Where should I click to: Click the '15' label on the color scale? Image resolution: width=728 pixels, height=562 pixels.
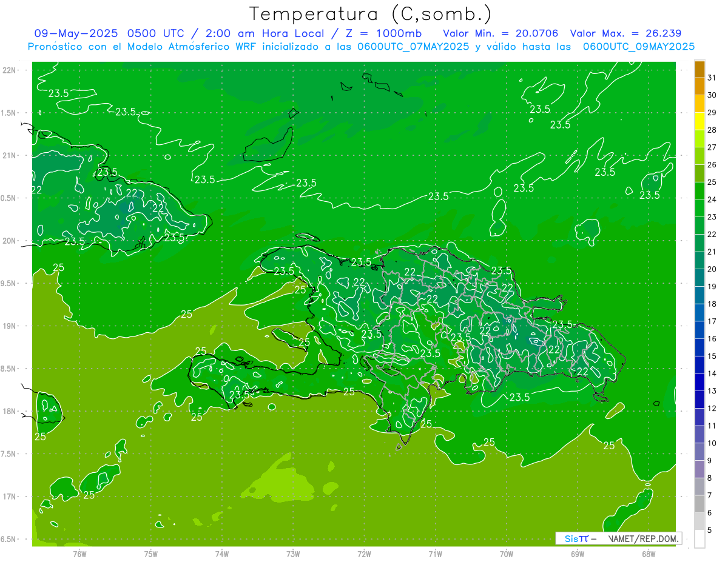(x=712, y=356)
